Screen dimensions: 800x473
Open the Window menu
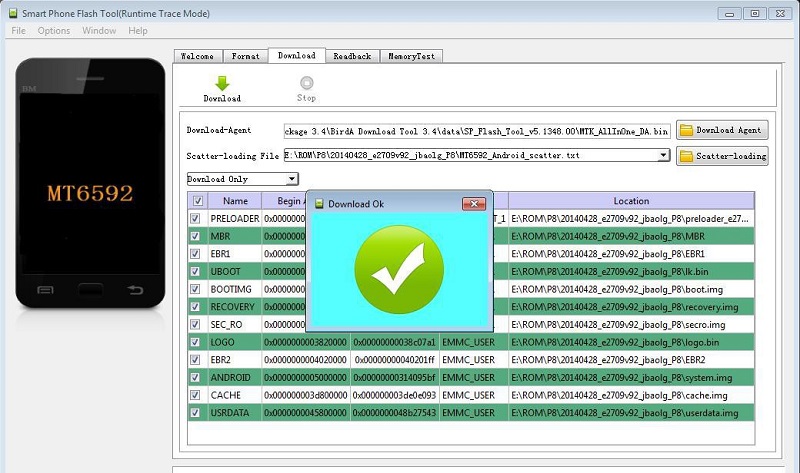[x=99, y=31]
